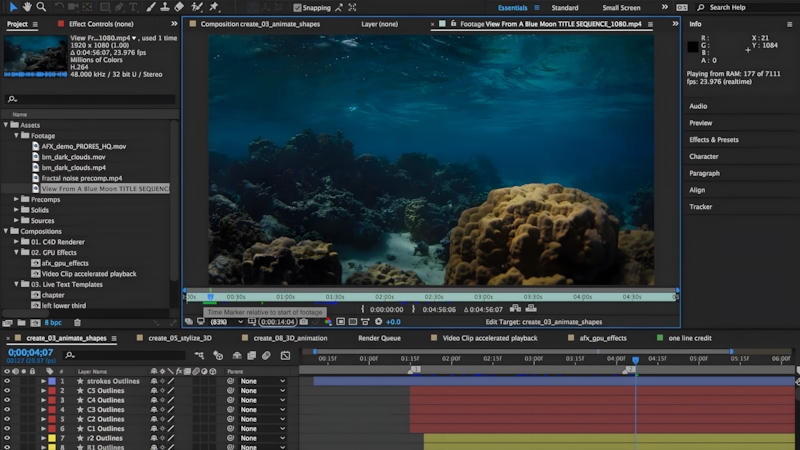Select the Eraser tool
800x450 pixels.
click(x=179, y=7)
